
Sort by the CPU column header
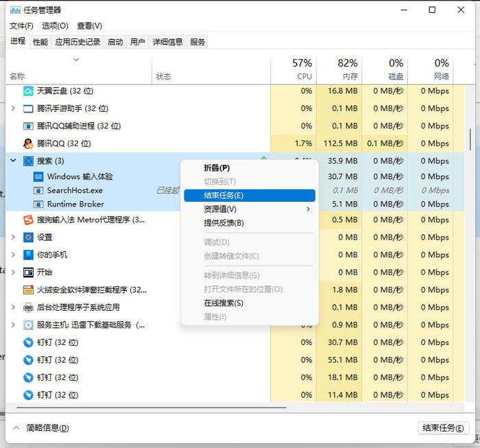[293, 70]
